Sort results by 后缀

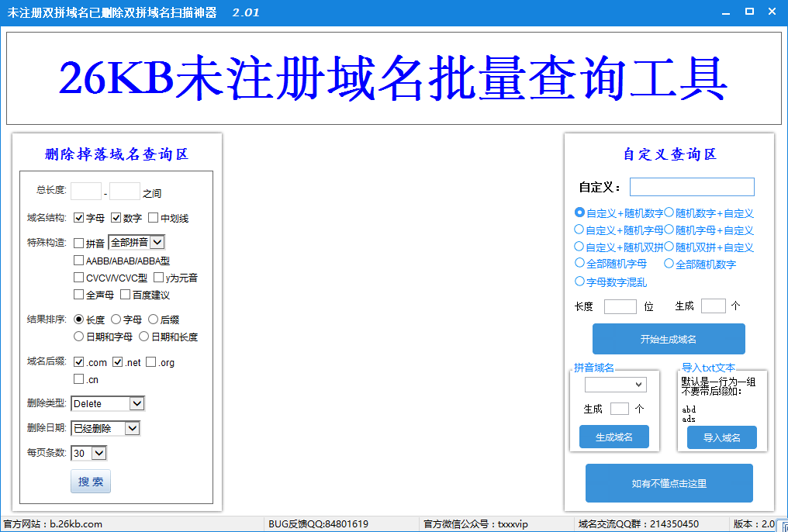click(x=154, y=319)
